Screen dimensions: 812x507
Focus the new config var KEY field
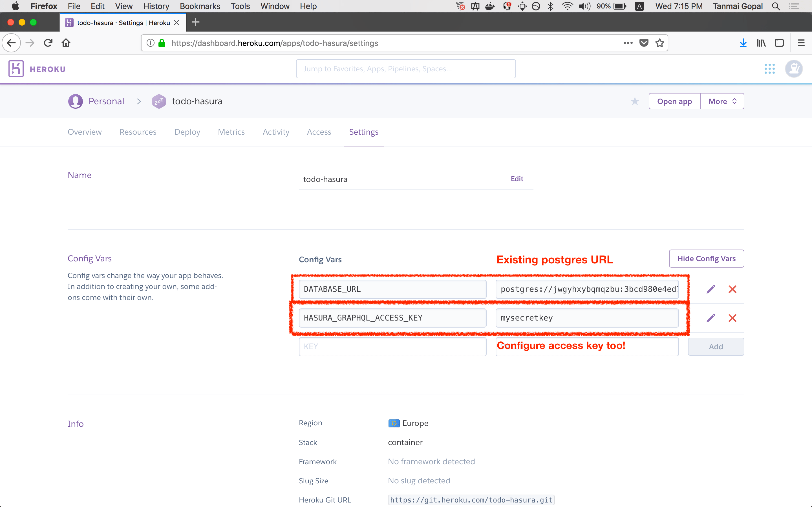point(392,347)
